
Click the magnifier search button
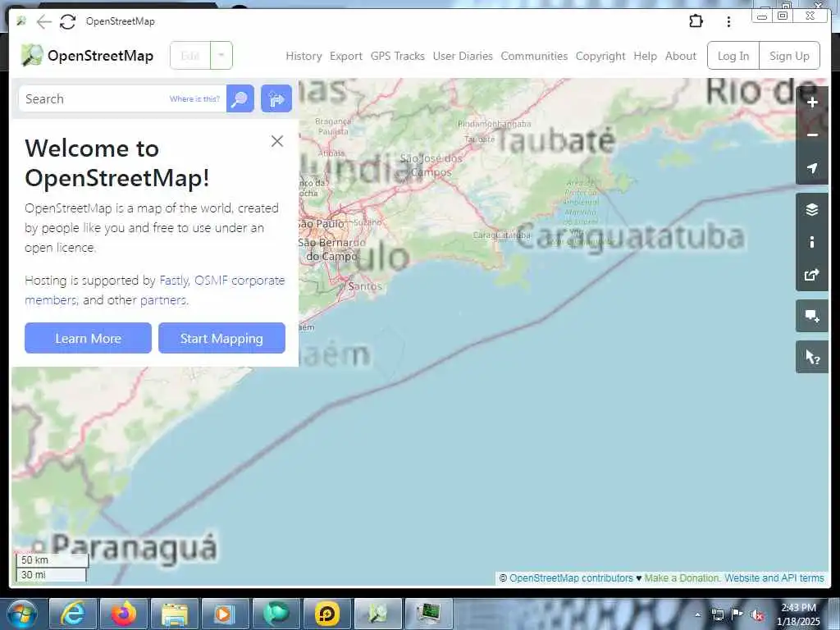click(x=240, y=98)
